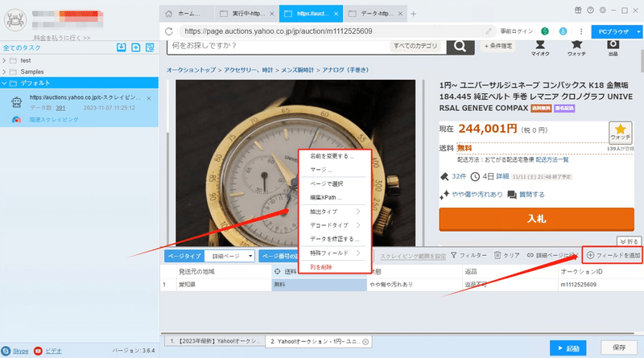Open マイオク ribbon icon
Viewport: 644px width, 358px height.
540,47
